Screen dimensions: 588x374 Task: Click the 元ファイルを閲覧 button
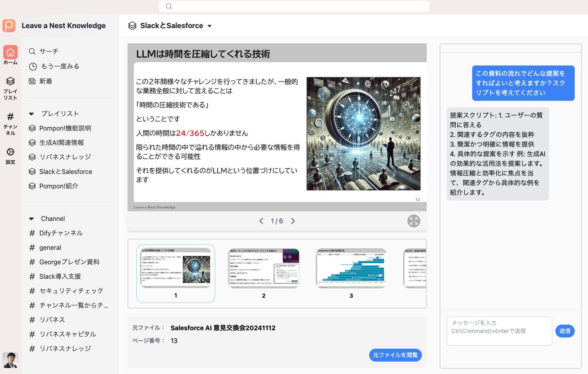pyautogui.click(x=395, y=355)
